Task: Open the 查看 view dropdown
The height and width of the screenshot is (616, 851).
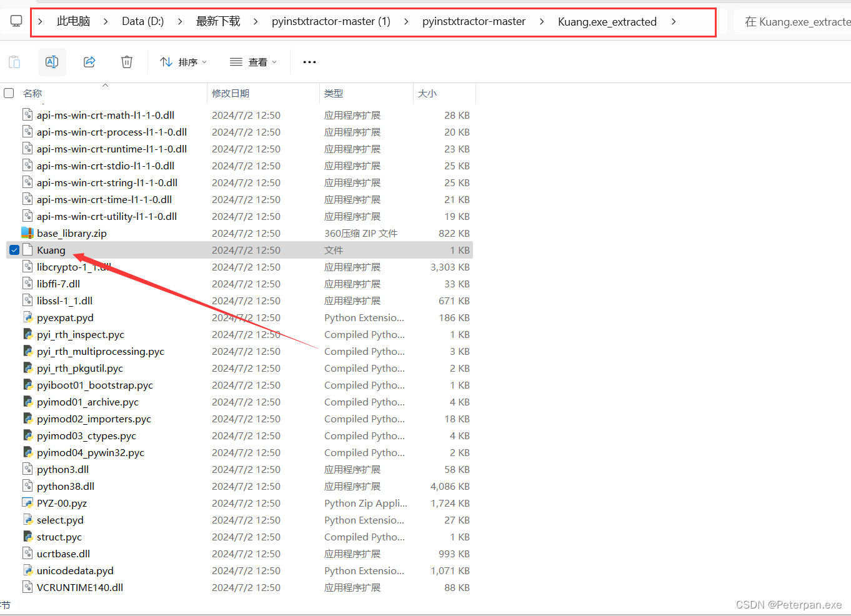Action: point(253,62)
